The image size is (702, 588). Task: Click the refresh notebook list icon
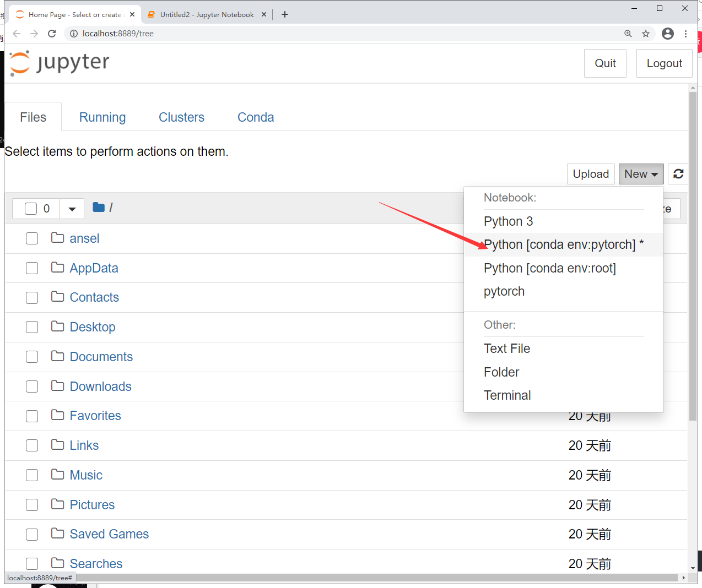tap(678, 174)
